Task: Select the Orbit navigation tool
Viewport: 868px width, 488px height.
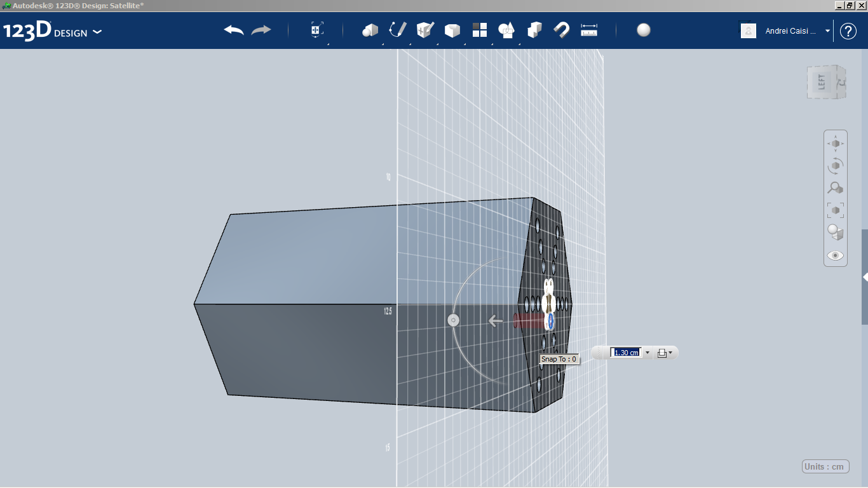Action: (x=836, y=166)
